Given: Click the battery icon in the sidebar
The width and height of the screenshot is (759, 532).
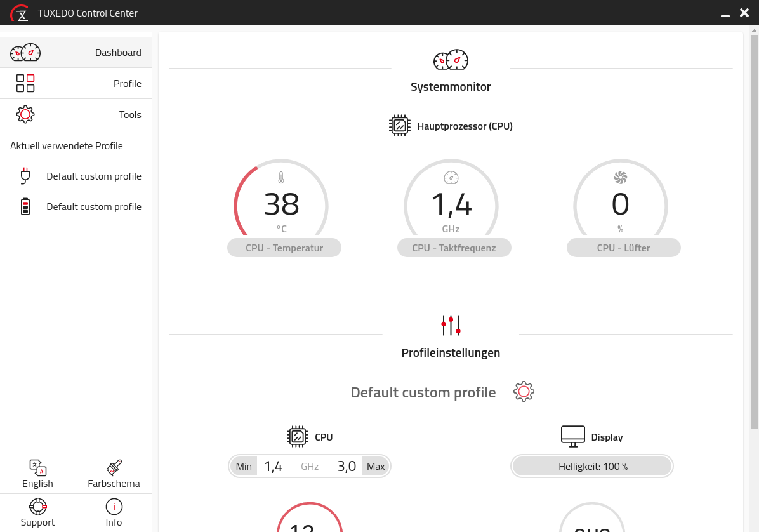Looking at the screenshot, I should (x=25, y=206).
